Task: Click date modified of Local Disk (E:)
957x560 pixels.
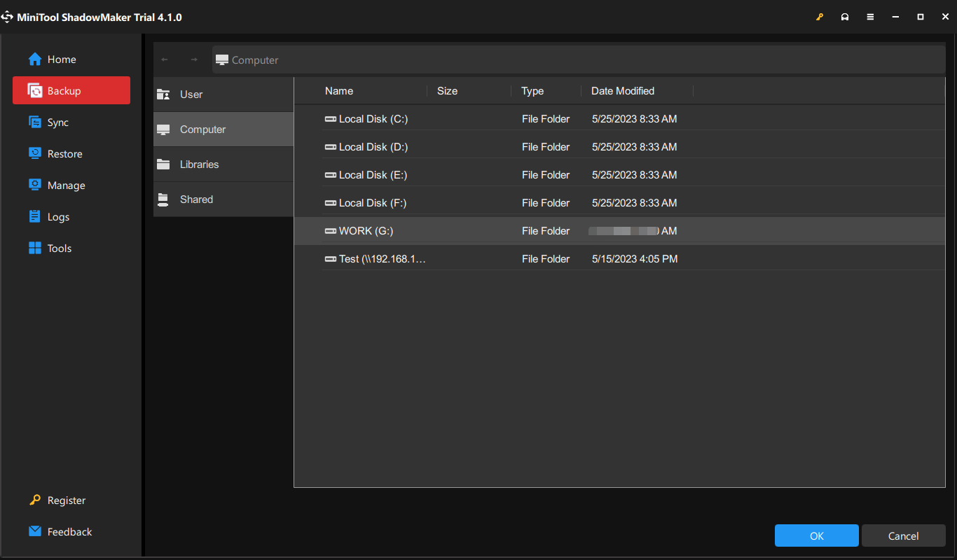Action: [635, 175]
